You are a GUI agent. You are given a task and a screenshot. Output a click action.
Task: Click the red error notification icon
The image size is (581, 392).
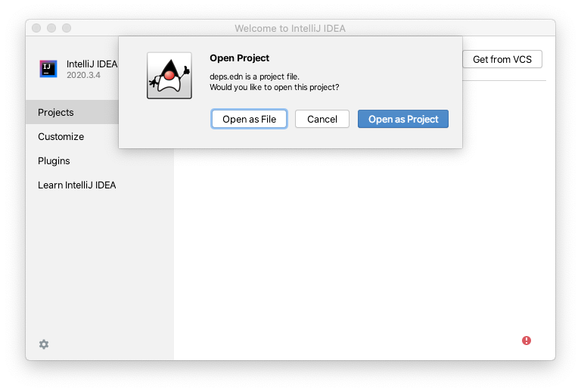click(527, 341)
